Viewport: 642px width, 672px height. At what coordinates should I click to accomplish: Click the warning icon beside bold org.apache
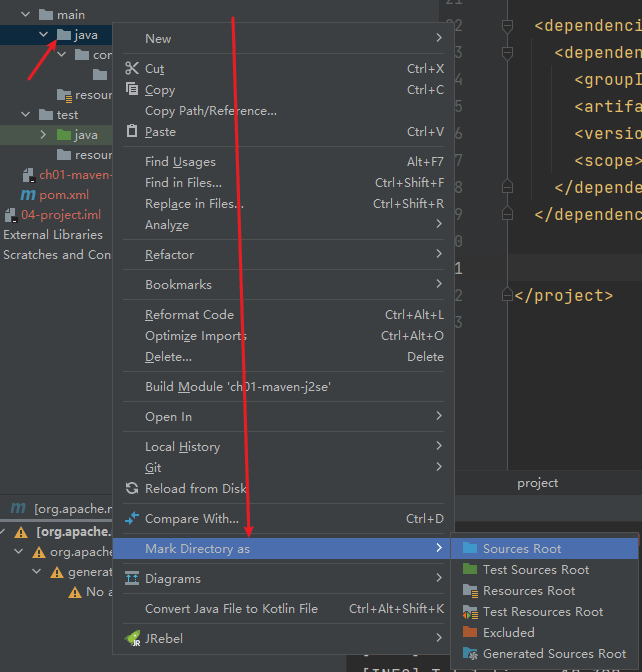point(21,532)
